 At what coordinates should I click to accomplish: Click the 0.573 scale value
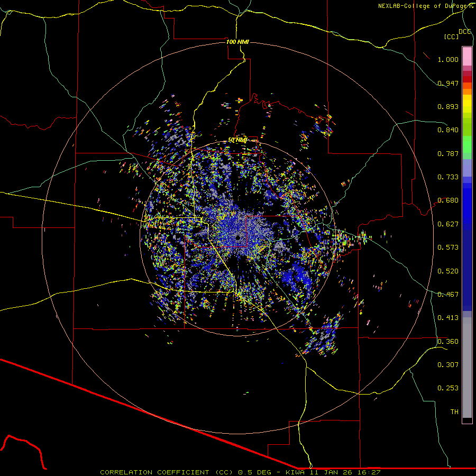[448, 248]
